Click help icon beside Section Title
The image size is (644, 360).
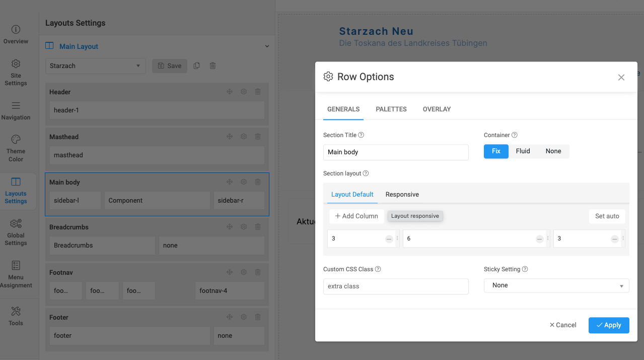pyautogui.click(x=361, y=135)
